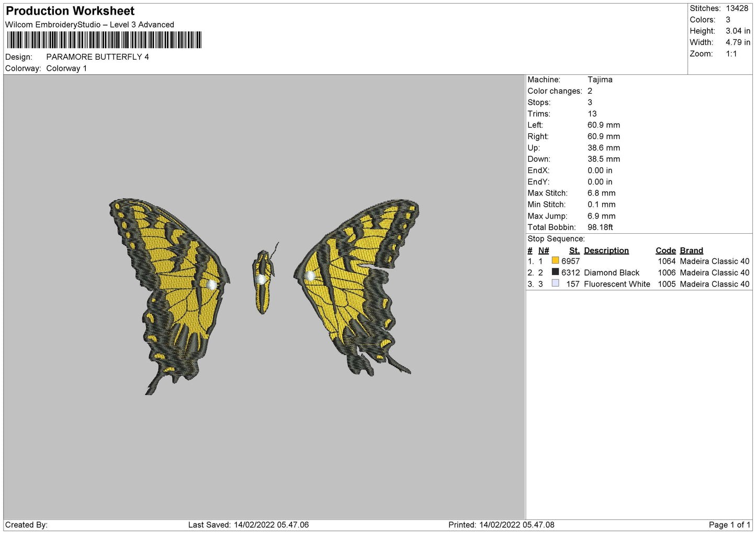The image size is (756, 534).
Task: Click the Diamond Black thread color swatch
Action: [555, 272]
